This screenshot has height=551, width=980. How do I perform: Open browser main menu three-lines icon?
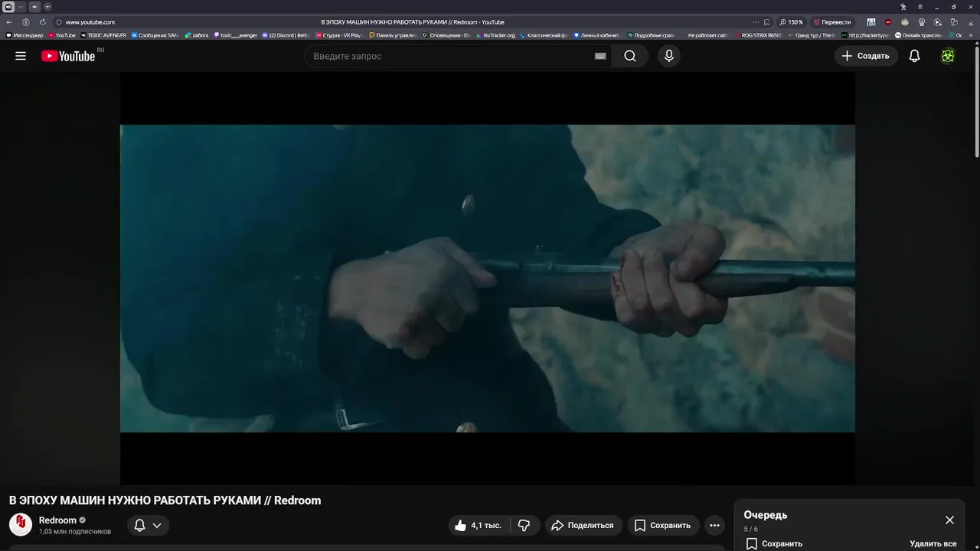[920, 7]
